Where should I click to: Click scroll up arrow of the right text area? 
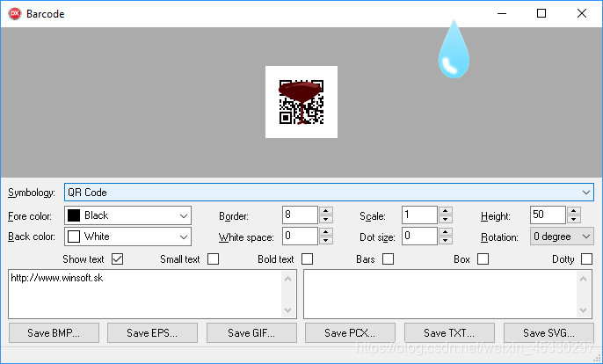[584, 279]
